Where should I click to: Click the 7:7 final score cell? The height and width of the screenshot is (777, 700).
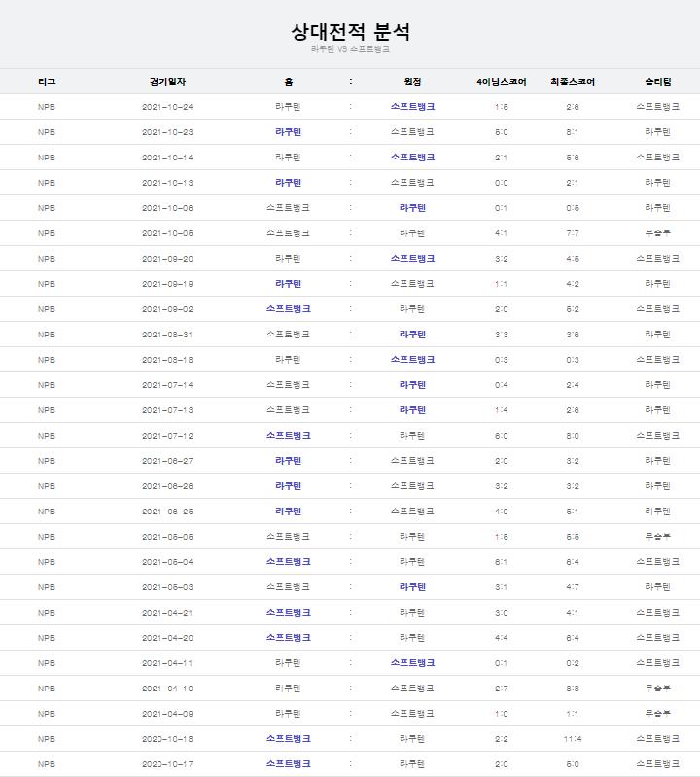tap(573, 233)
